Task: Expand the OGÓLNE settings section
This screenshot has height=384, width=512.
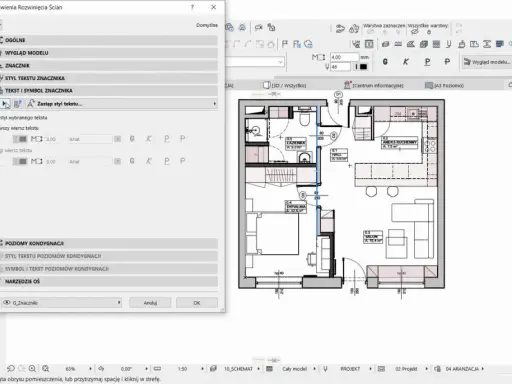Action: (x=109, y=40)
